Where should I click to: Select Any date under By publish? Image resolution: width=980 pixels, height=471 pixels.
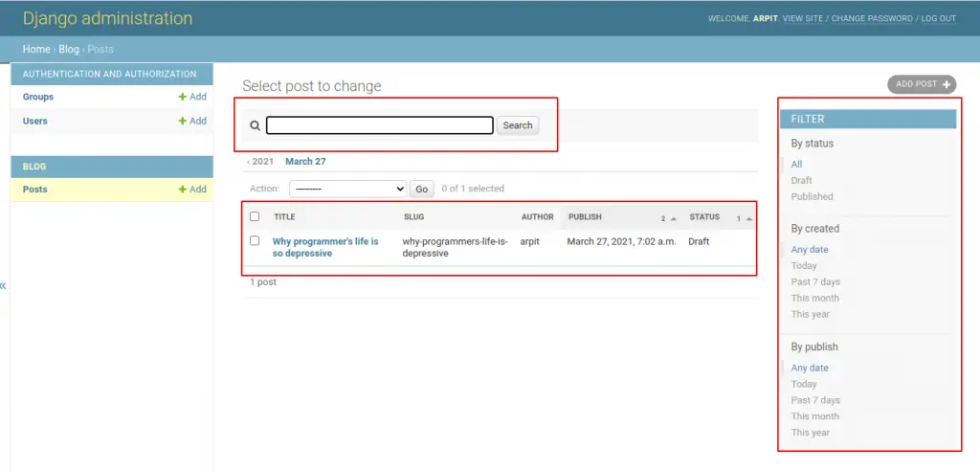[810, 368]
